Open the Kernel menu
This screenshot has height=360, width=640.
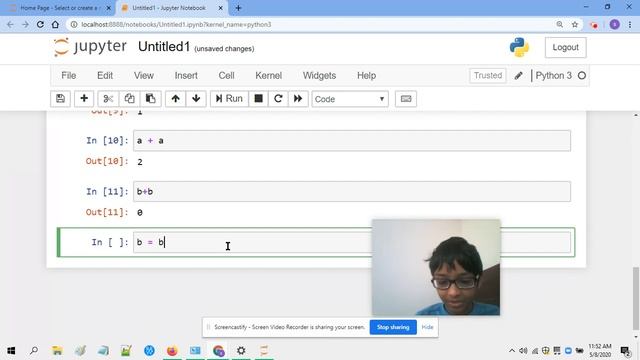[x=269, y=76]
